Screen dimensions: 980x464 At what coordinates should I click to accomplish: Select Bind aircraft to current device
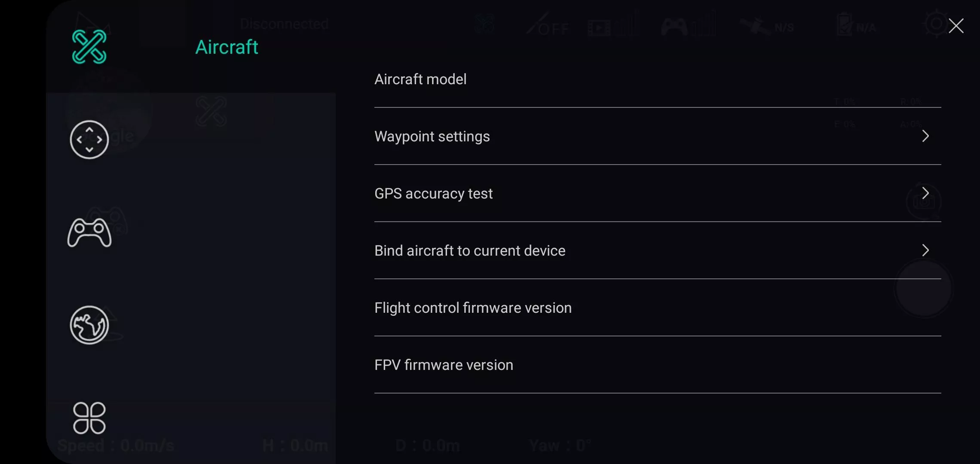658,250
